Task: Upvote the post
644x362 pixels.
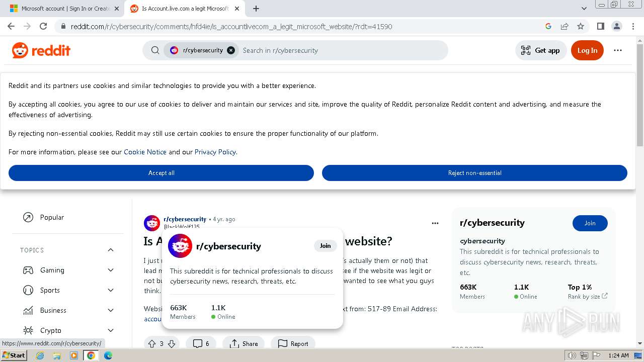Action: point(152,344)
